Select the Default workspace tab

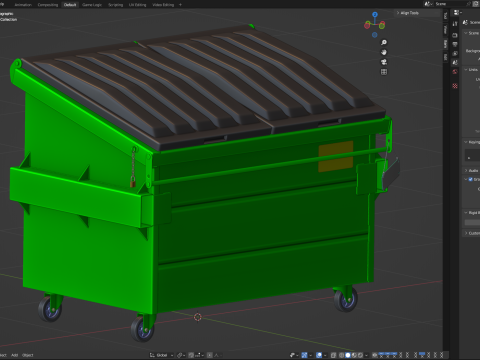(70, 5)
